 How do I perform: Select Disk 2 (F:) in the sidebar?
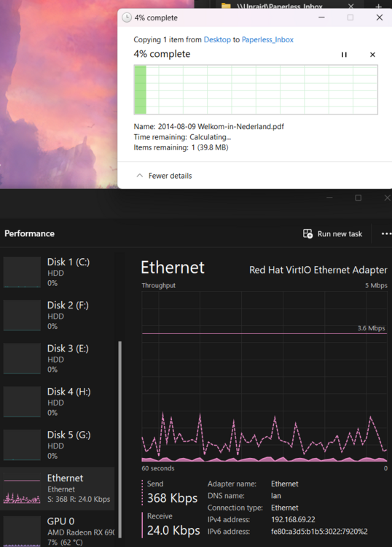(x=58, y=315)
